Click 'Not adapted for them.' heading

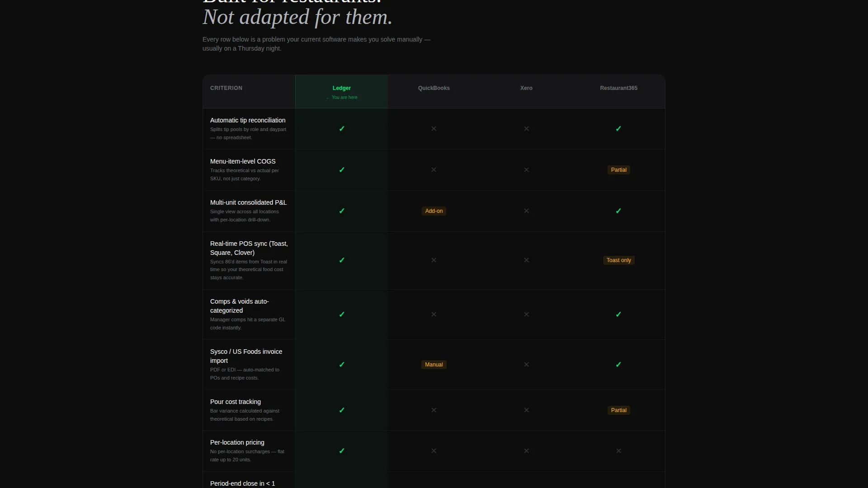point(297,17)
